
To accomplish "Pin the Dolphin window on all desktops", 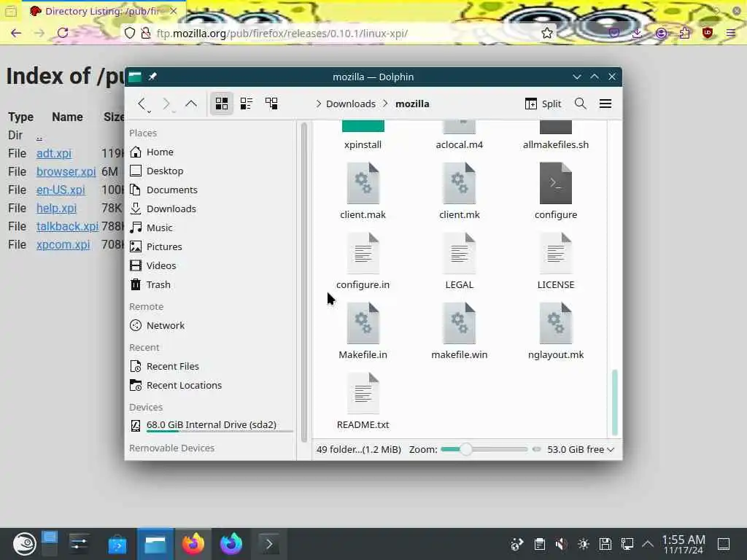I will point(152,77).
